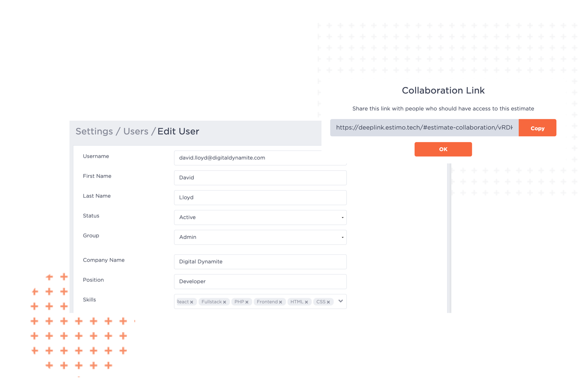Open the Group dropdown showing Admin
588x391 pixels.
pos(260,237)
